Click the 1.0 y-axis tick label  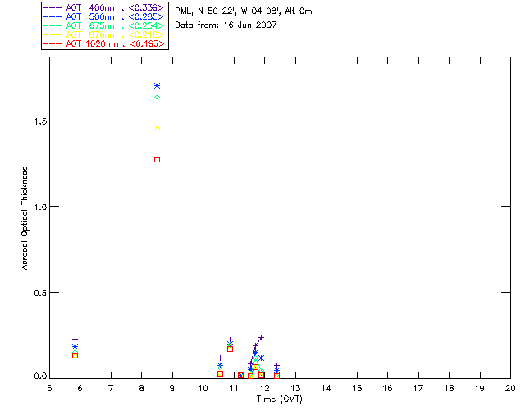(40, 207)
